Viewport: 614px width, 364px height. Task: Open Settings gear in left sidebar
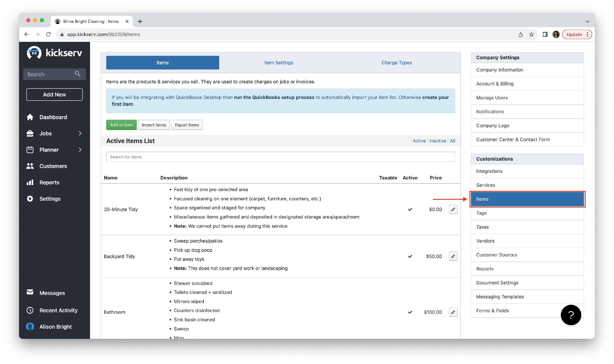(x=30, y=199)
